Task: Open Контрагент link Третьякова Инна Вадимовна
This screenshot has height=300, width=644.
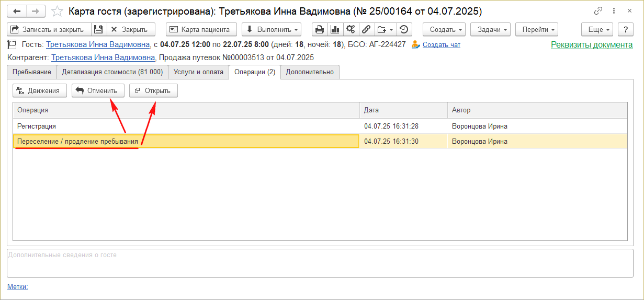Action: click(x=103, y=57)
